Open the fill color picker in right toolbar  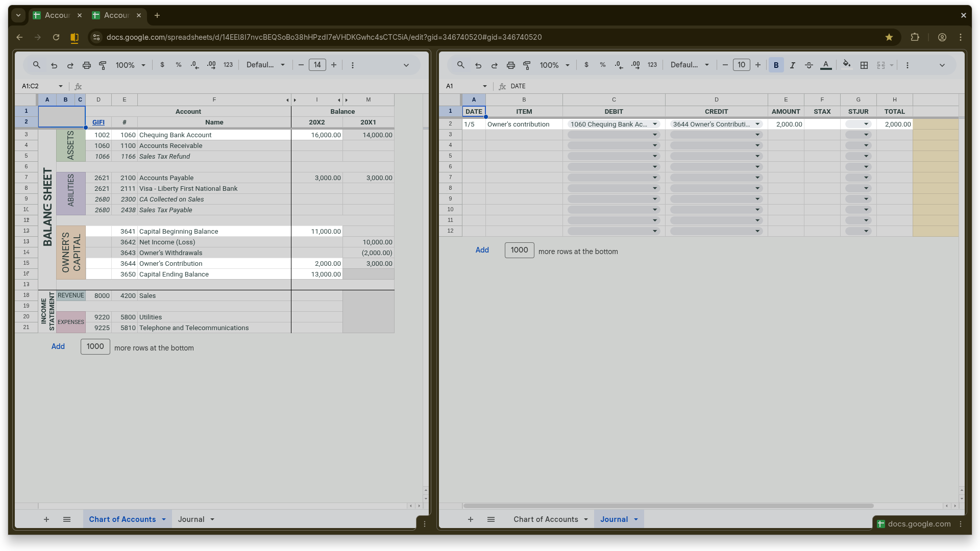tap(846, 65)
